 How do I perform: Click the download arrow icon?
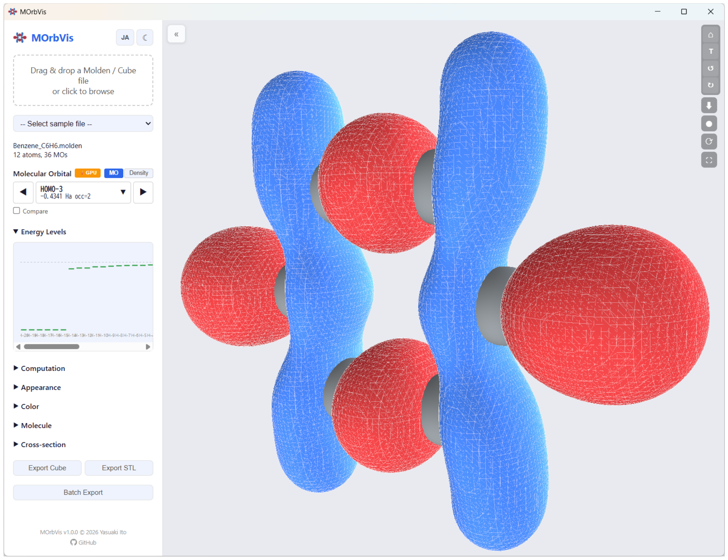point(709,106)
